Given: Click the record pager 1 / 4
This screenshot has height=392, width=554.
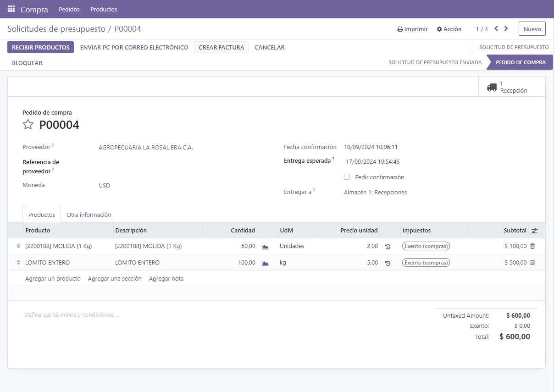Looking at the screenshot, I should (482, 29).
